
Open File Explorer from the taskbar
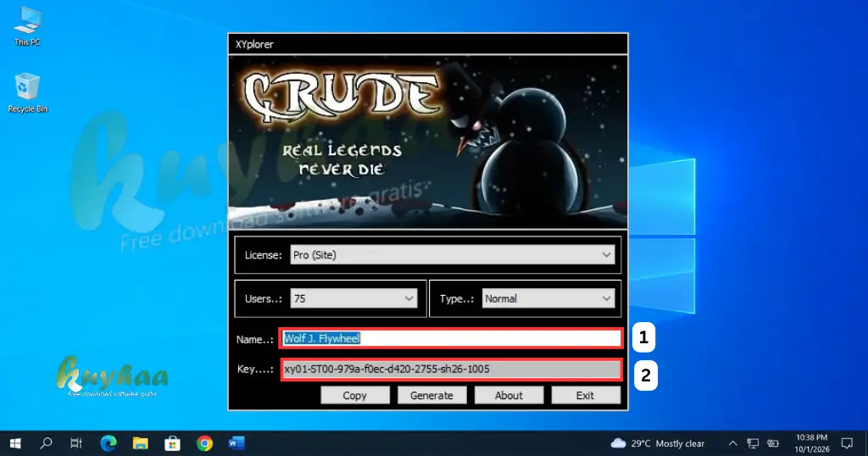coord(140,443)
